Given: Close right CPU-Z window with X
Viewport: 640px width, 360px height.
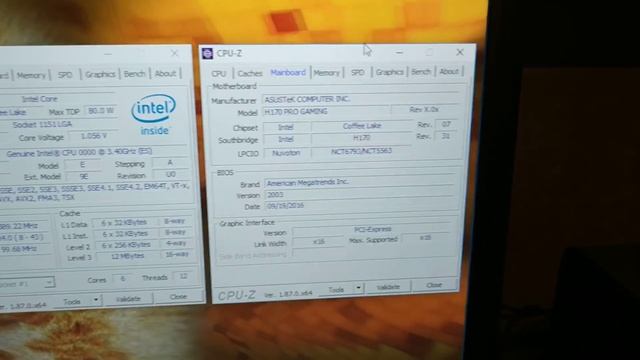Looking at the screenshot, I should (460, 52).
